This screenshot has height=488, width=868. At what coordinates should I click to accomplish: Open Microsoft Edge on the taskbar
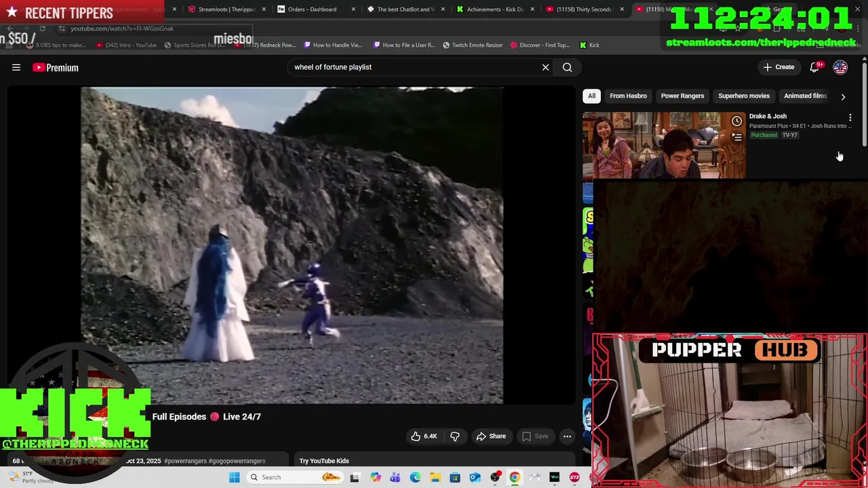[415, 477]
